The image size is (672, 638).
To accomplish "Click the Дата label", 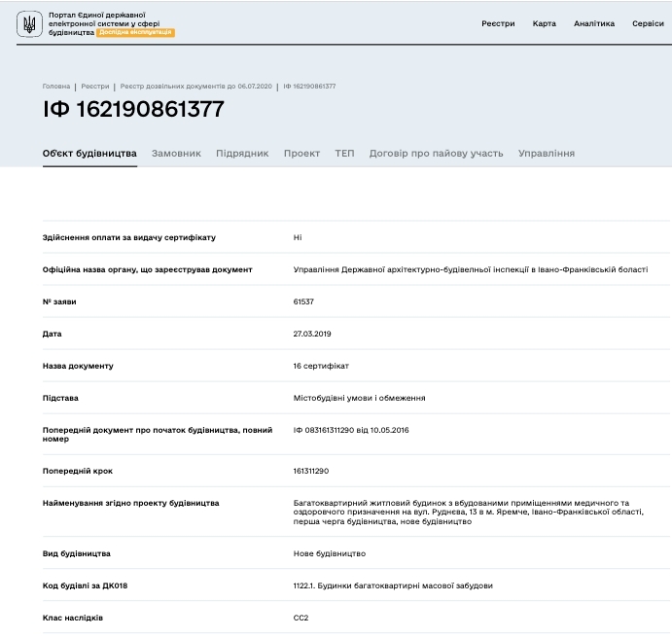I will (52, 334).
